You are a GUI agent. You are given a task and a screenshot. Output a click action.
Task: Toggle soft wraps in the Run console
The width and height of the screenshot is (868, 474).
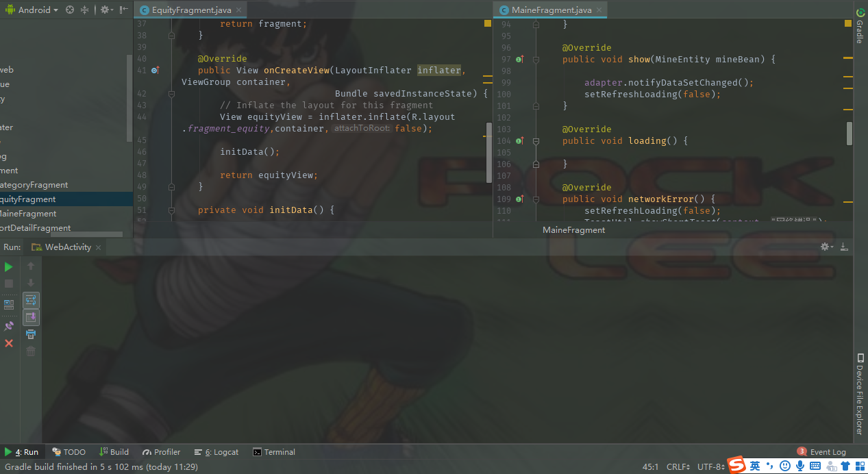(x=30, y=299)
